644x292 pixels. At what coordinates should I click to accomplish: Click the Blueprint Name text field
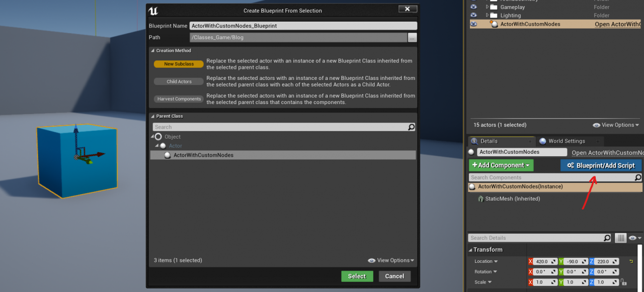click(303, 26)
